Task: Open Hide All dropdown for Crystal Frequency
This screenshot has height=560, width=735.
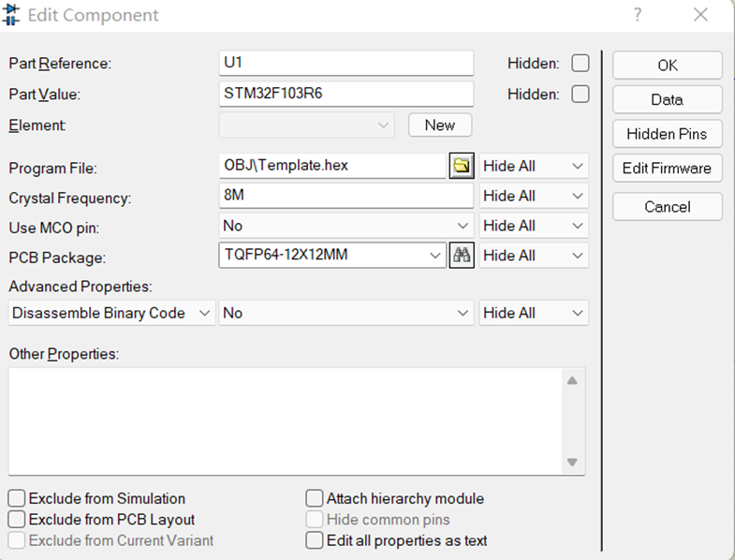Action: [x=534, y=196]
